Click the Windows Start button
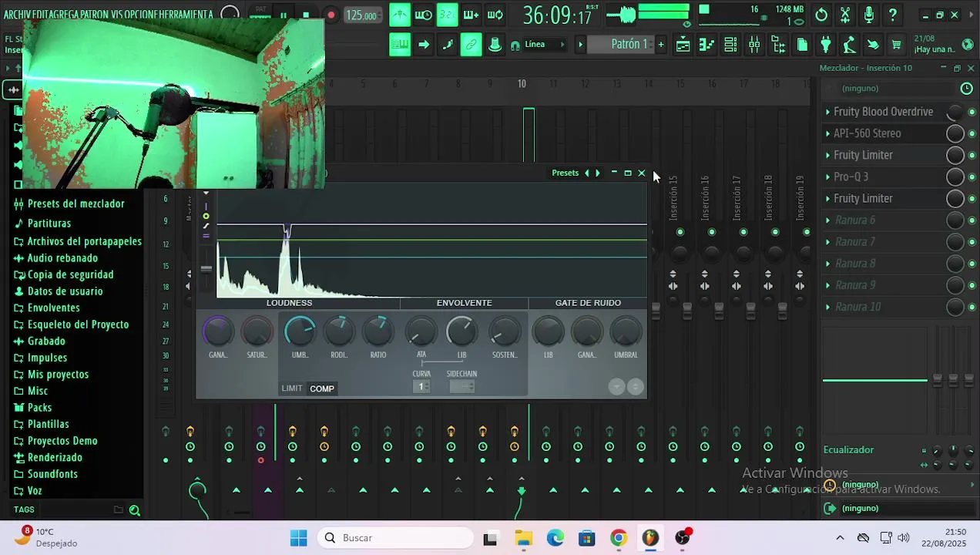This screenshot has height=555, width=980. coord(298,538)
